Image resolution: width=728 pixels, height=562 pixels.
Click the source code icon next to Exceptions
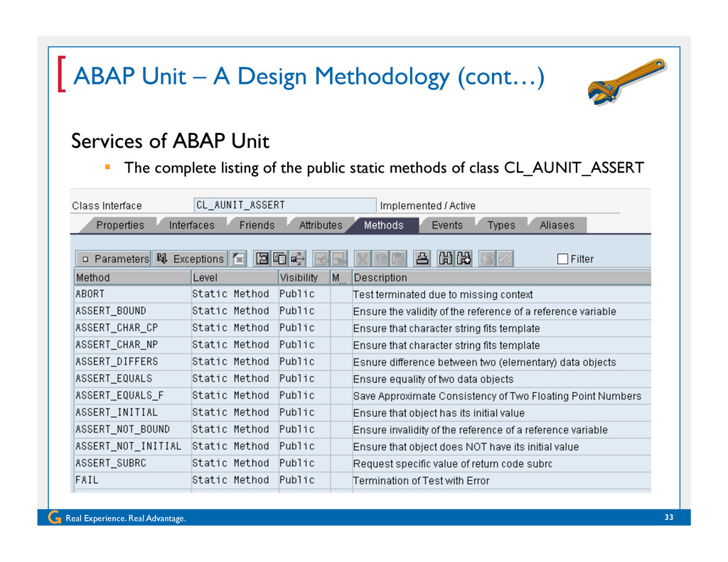tap(239, 259)
